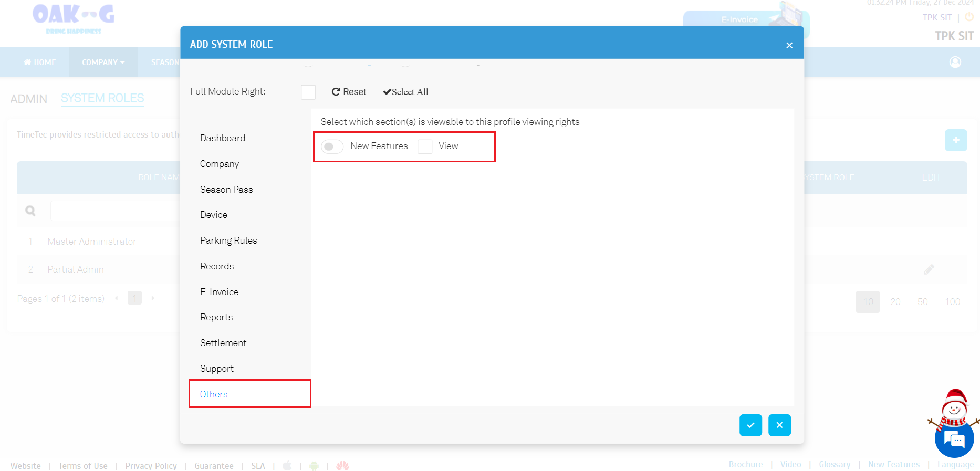
Task: Click the plus add role button
Action: pyautogui.click(x=955, y=140)
